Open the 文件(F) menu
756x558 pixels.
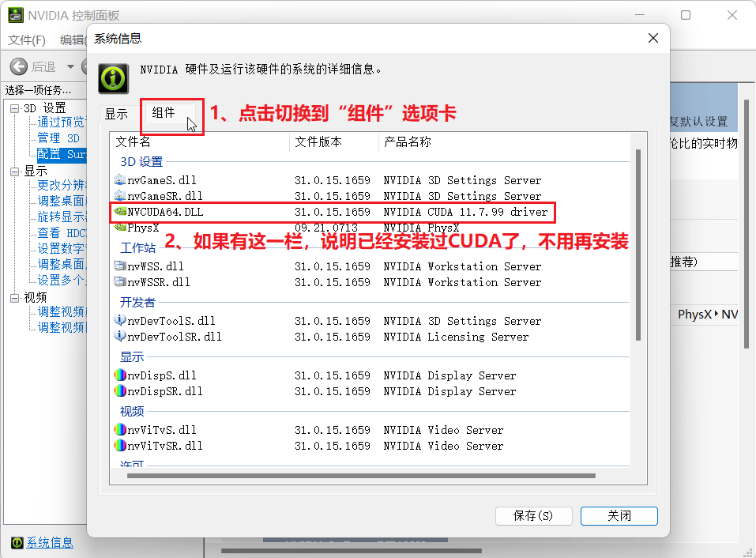tap(27, 40)
